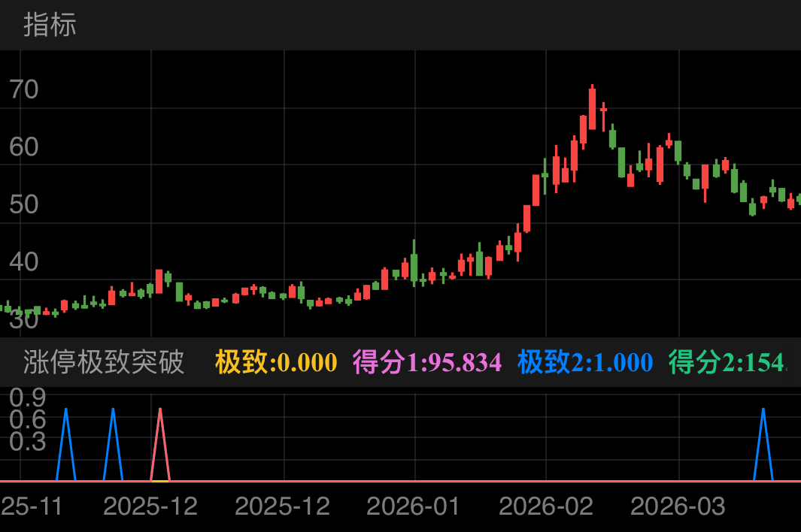Select the 50 price axis label
Viewport: 801px width, 532px height.
tap(23, 204)
